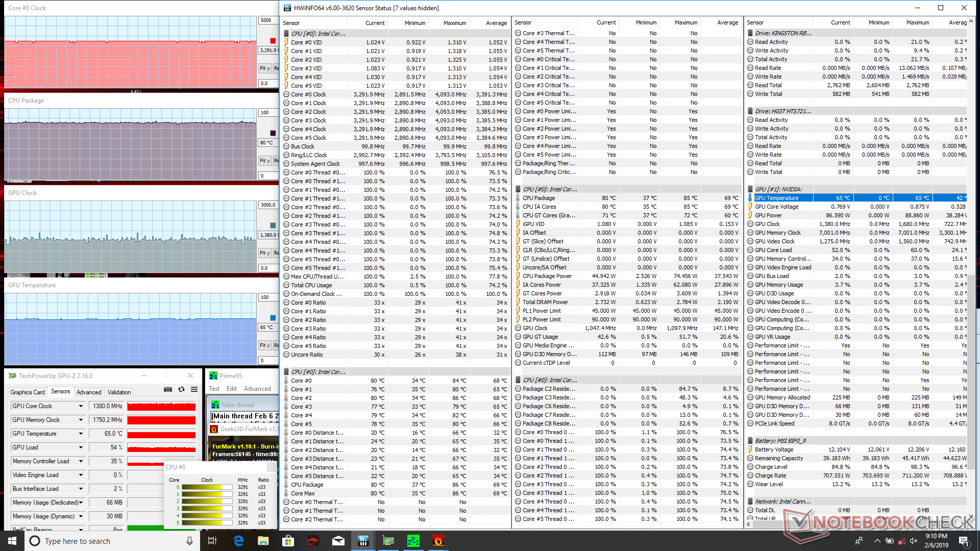Open Microsoft Edge from taskbar
The image size is (980, 551).
(238, 541)
